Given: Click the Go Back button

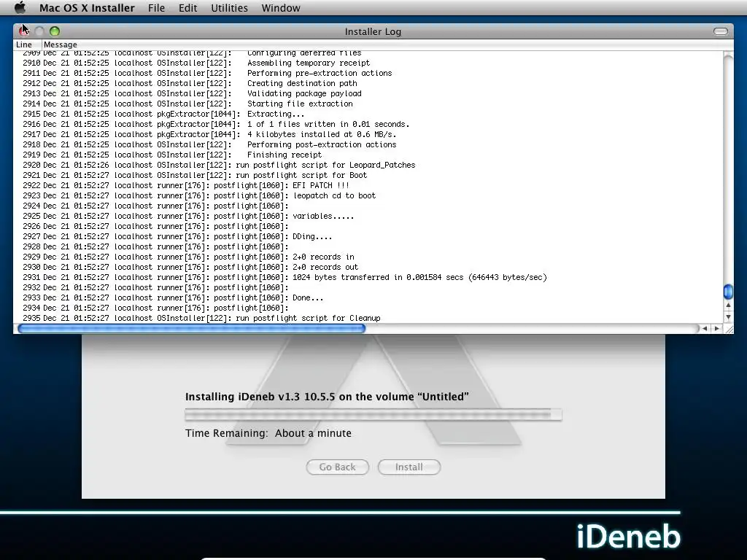Looking at the screenshot, I should (337, 467).
